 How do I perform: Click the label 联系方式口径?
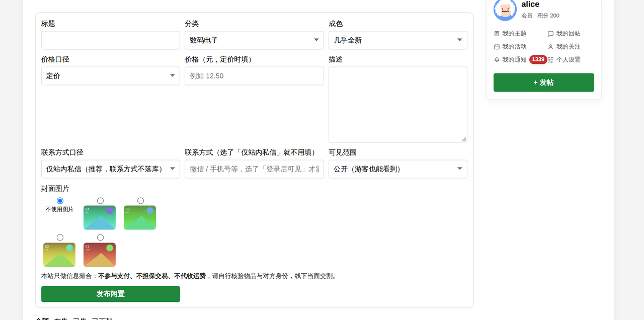tap(62, 152)
